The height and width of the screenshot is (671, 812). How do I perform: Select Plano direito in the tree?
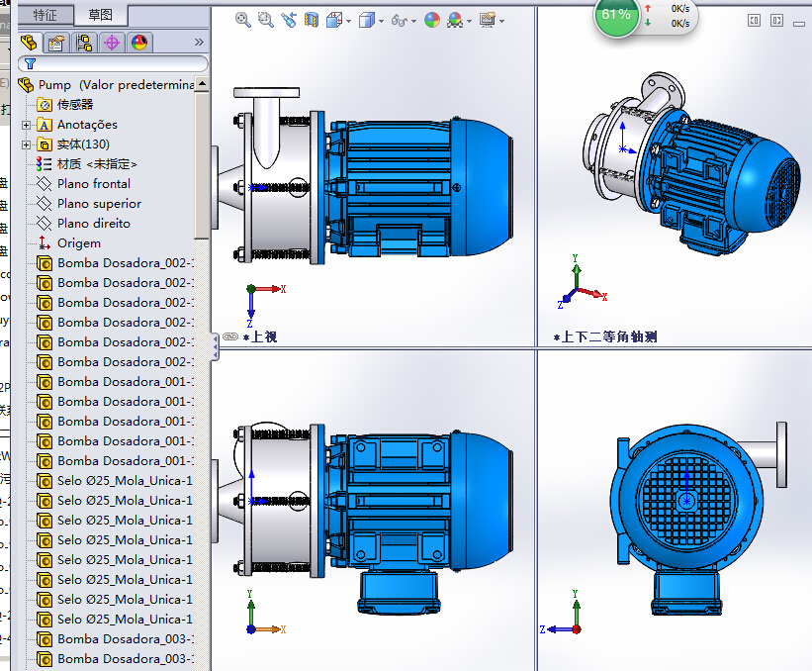pos(94,224)
